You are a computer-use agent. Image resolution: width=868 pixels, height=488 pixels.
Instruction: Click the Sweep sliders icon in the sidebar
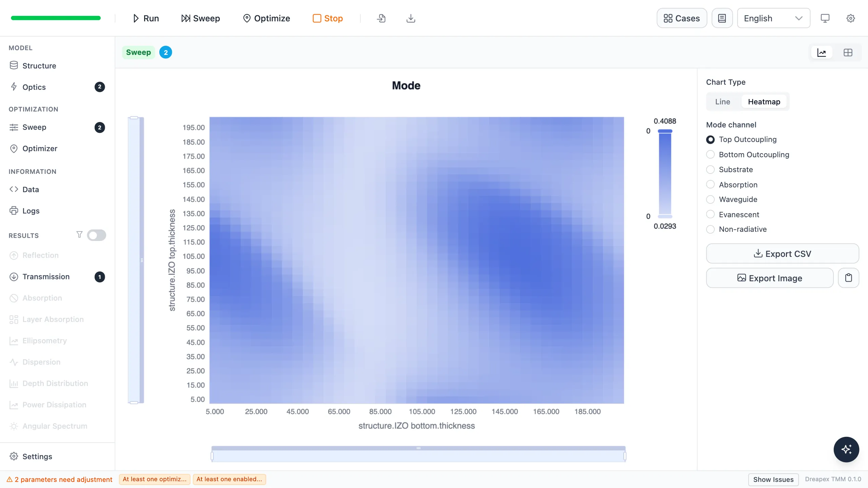(14, 127)
